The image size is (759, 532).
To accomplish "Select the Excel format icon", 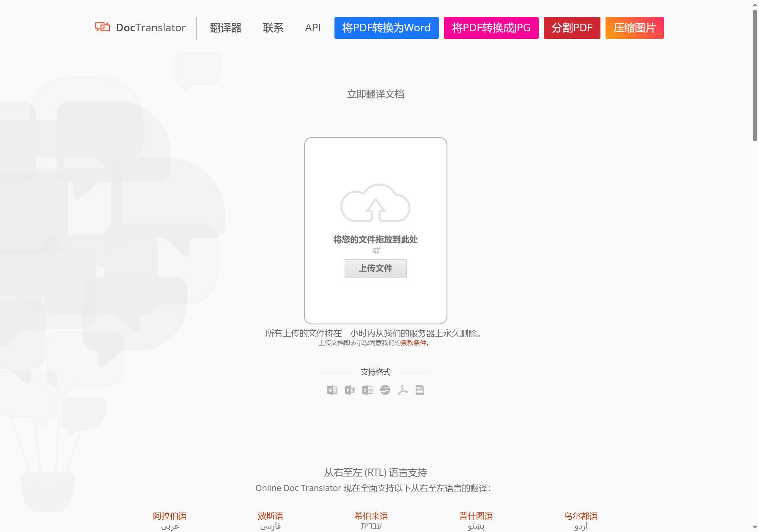I will pos(367,390).
